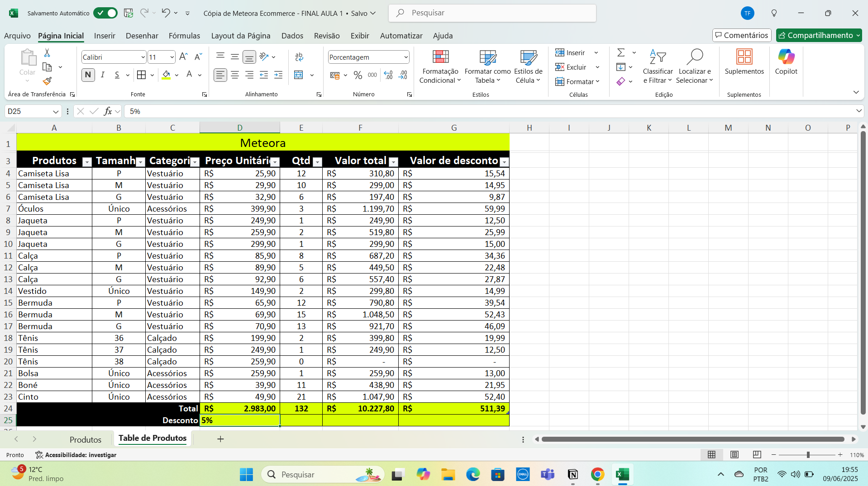Open Formatação Condicional
Viewport: 868px width, 486px height.
tap(440, 66)
